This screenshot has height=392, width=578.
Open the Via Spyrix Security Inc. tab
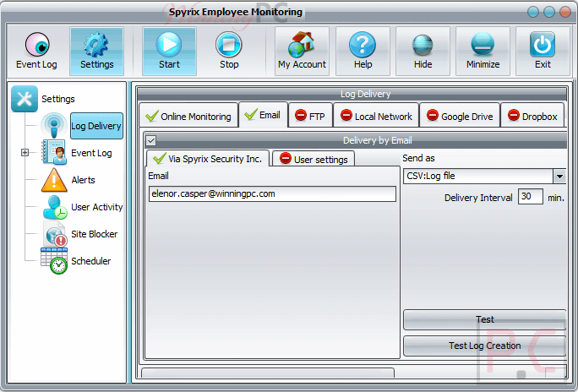point(208,159)
